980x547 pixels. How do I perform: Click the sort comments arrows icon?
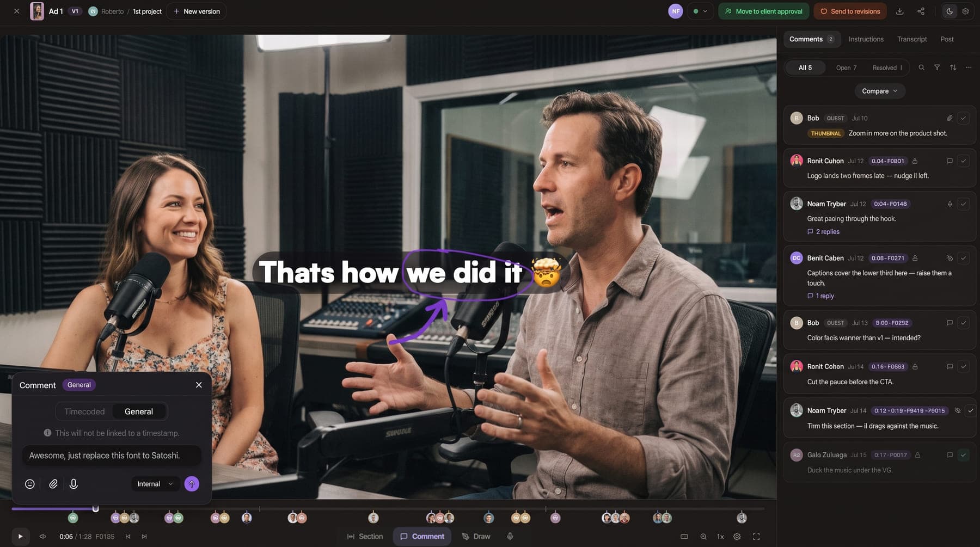pyautogui.click(x=953, y=67)
